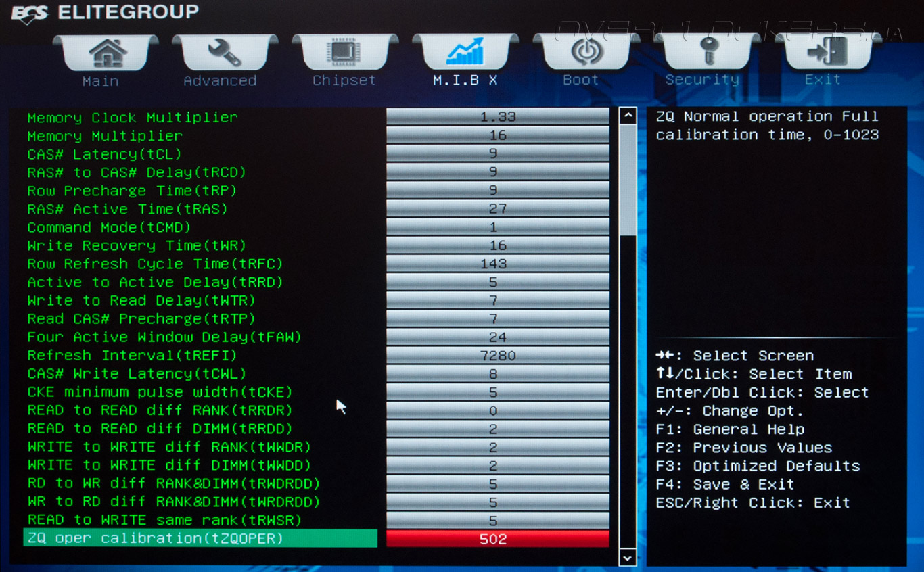924x572 pixels.
Task: Click the 'F1: General Help' line
Action: (x=730, y=429)
